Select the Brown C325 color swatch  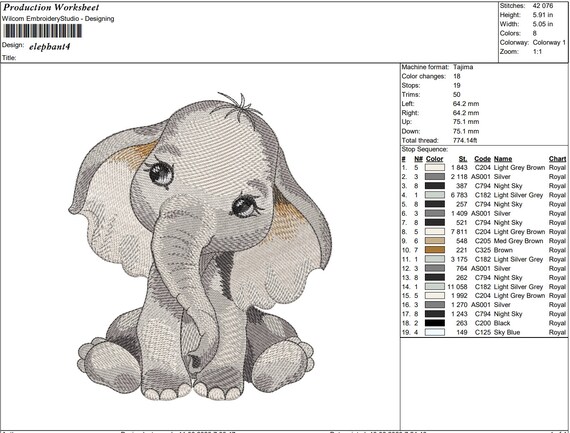[x=435, y=250]
